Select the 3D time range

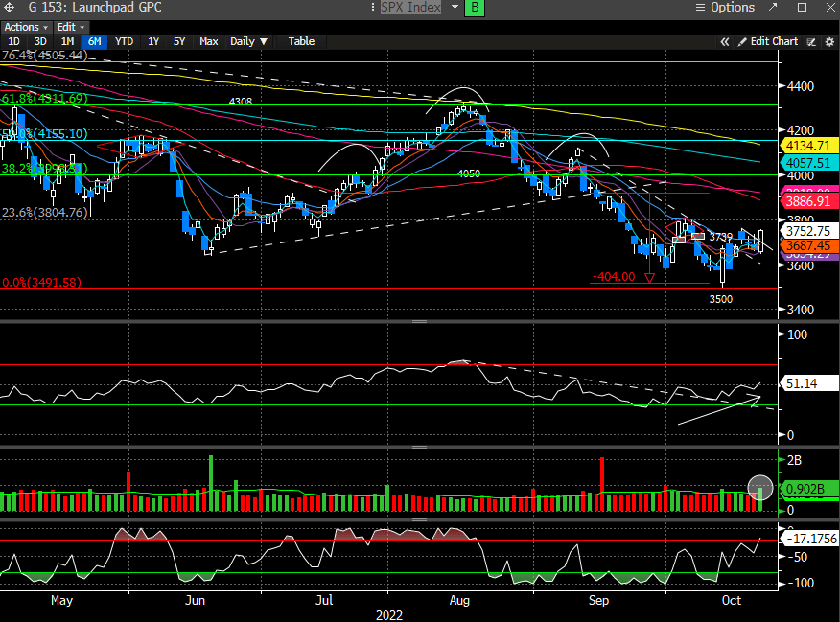click(x=40, y=41)
